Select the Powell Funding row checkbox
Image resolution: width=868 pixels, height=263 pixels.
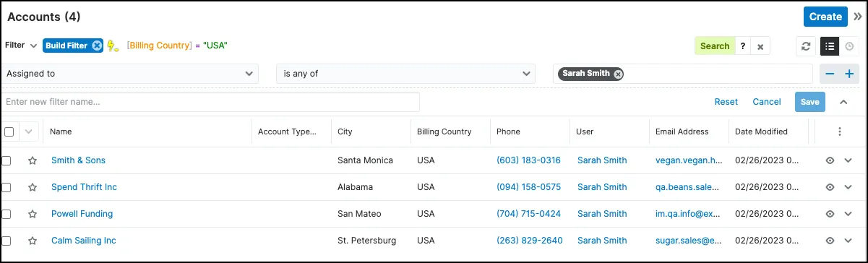coord(7,214)
